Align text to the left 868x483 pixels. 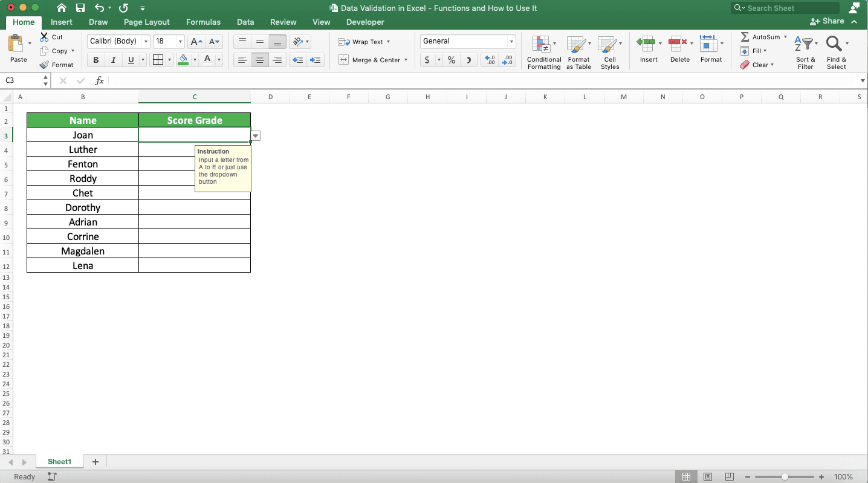pyautogui.click(x=242, y=60)
